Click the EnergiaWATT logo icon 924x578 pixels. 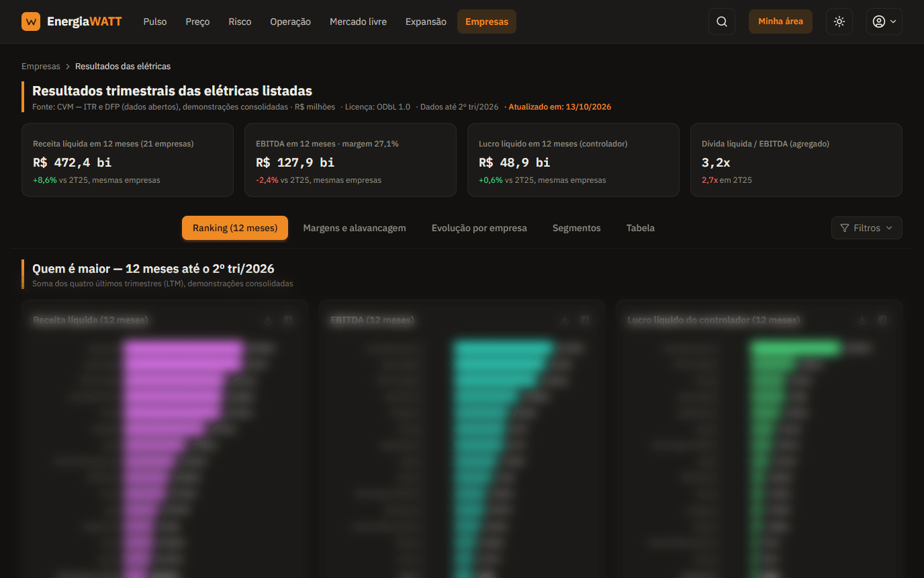[31, 22]
